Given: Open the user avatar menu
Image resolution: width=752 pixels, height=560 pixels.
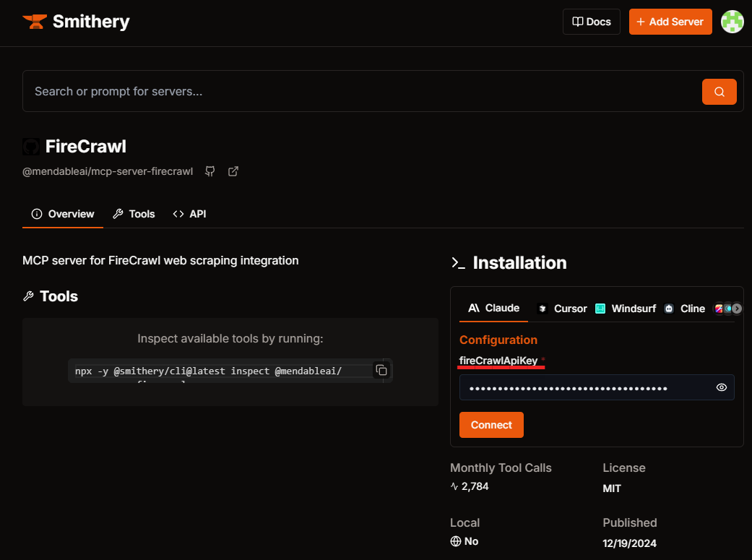Looking at the screenshot, I should point(732,22).
